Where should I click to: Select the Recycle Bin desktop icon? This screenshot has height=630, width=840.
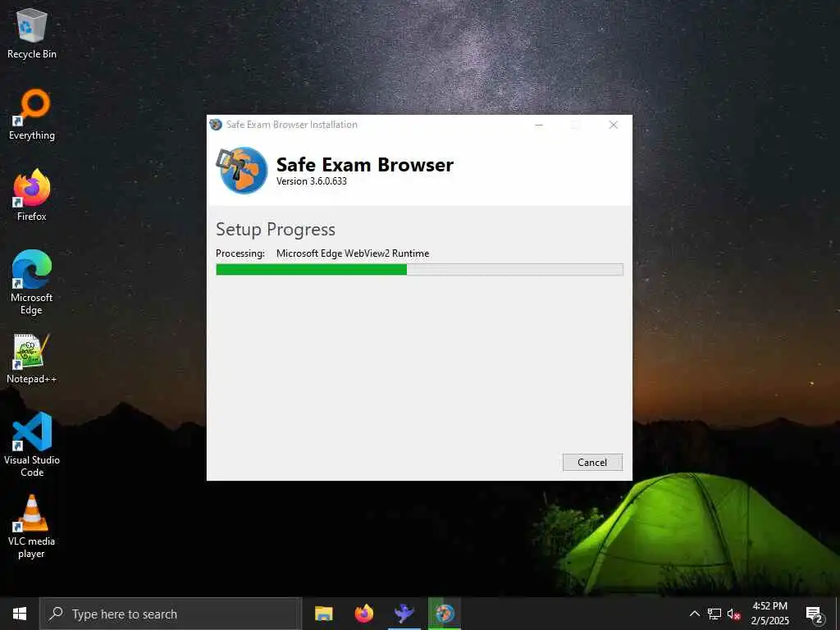tap(32, 33)
